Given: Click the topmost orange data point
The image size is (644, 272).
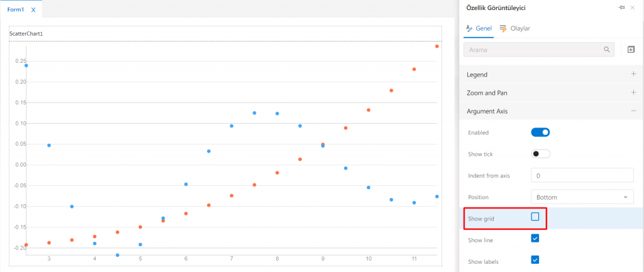Looking at the screenshot, I should pyautogui.click(x=437, y=46).
